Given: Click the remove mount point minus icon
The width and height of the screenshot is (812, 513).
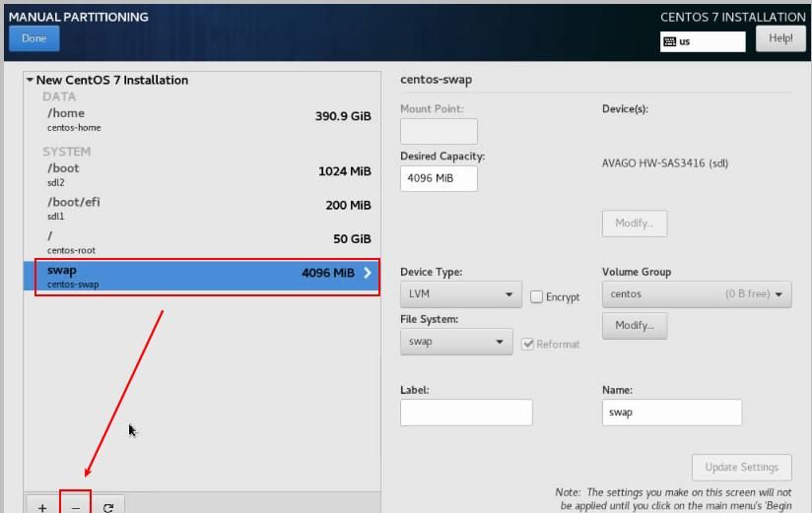Looking at the screenshot, I should coord(76,506).
